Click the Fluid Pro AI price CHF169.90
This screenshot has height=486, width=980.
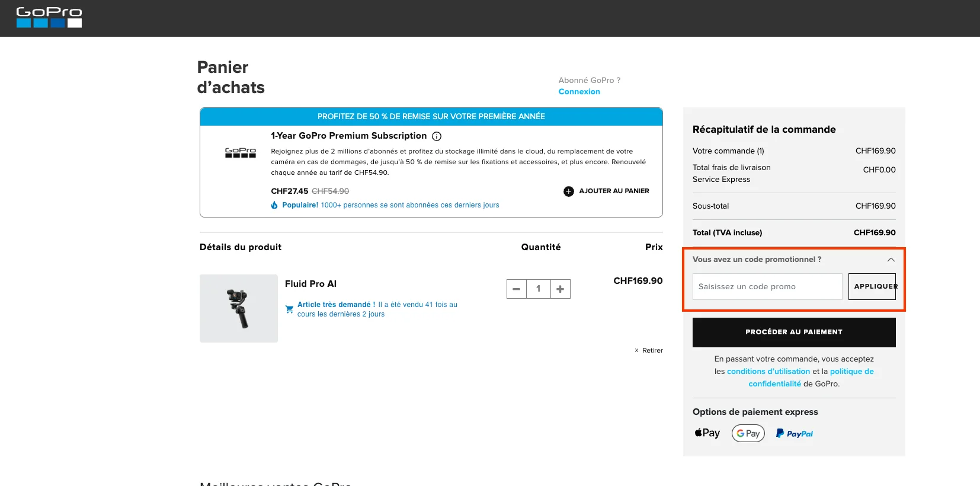pyautogui.click(x=638, y=281)
